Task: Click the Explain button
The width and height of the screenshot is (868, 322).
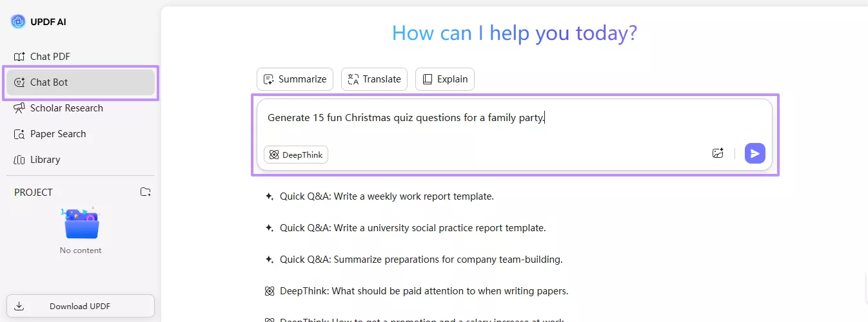Action: pyautogui.click(x=445, y=79)
